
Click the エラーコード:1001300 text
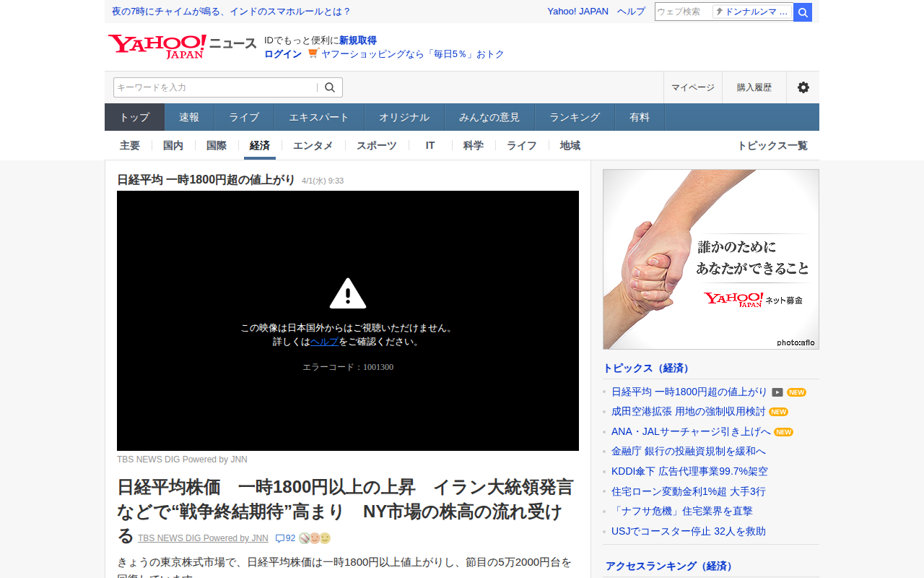[348, 367]
